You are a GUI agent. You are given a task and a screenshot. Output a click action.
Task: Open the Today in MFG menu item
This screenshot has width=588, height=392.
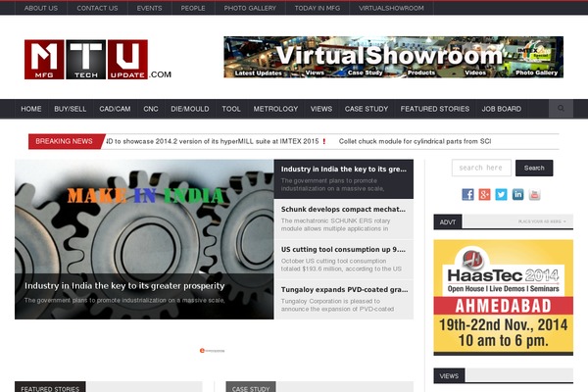(x=318, y=8)
